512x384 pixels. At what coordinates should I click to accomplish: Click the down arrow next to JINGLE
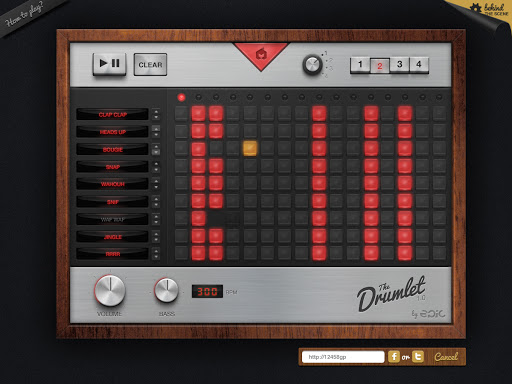[156, 240]
